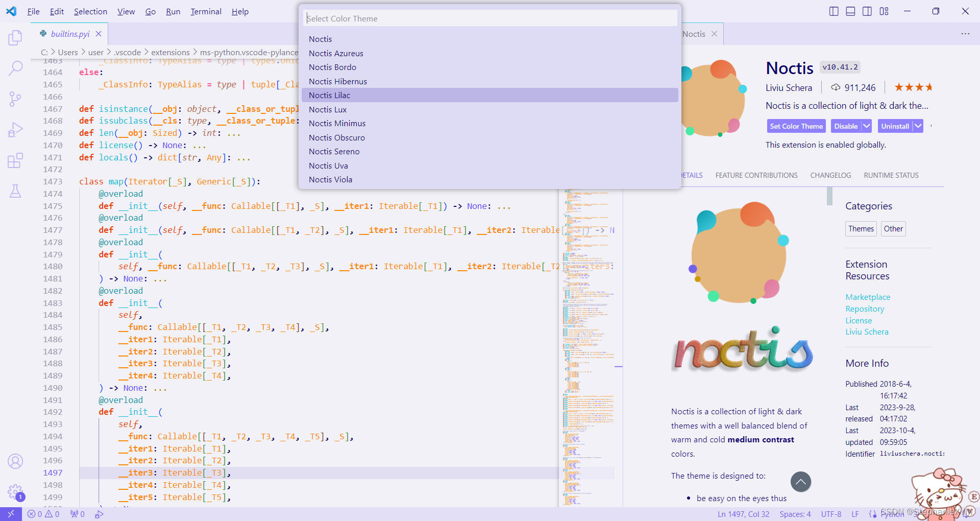
Task: Open the View menu
Action: point(126,11)
